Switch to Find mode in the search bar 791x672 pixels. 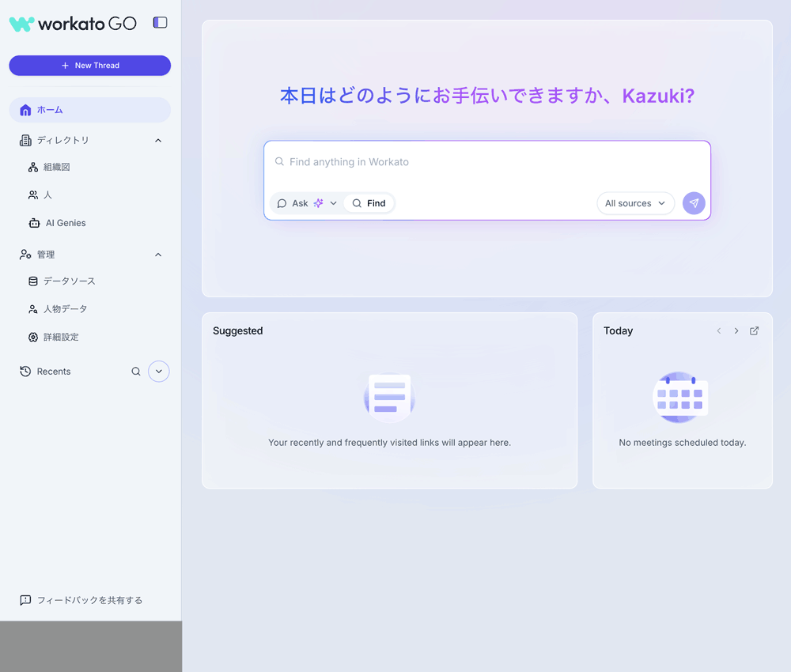(x=369, y=203)
